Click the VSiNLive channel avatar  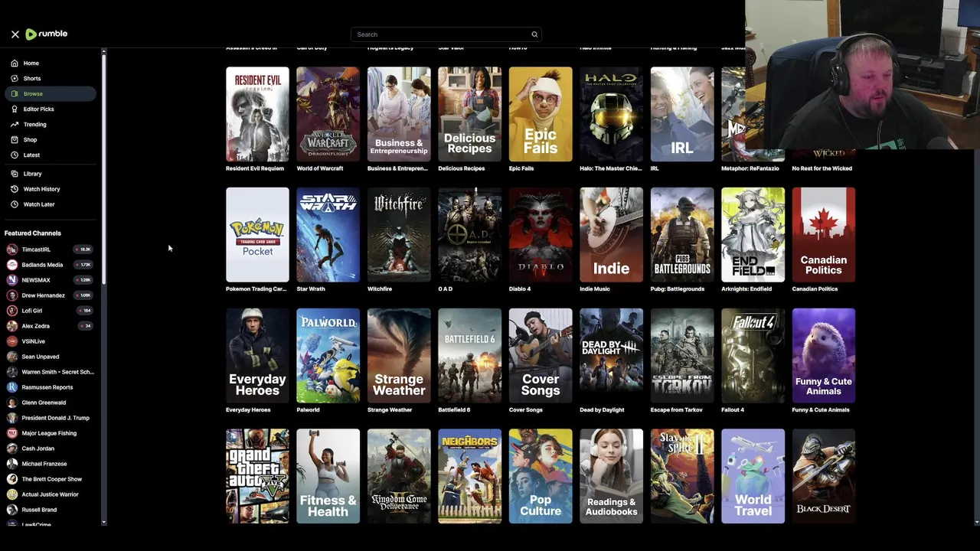click(x=12, y=341)
